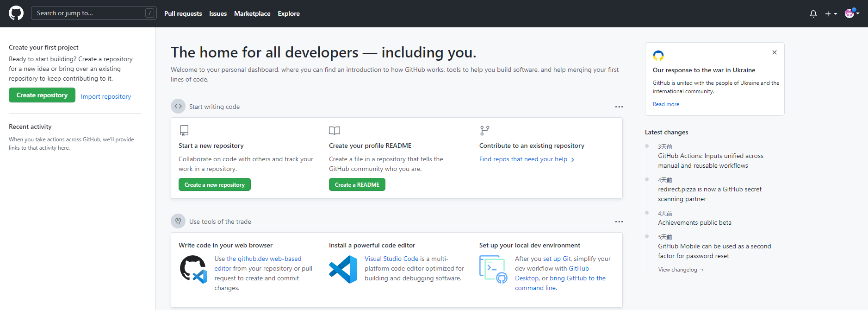
Task: Open the notifications bell
Action: tap(813, 14)
